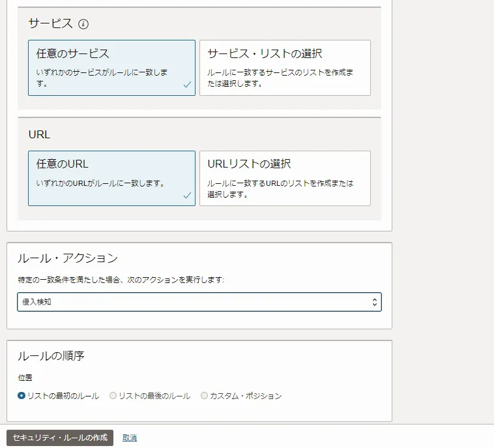
Task: Click the checkmark in 任意のURL card
Action: click(x=187, y=195)
